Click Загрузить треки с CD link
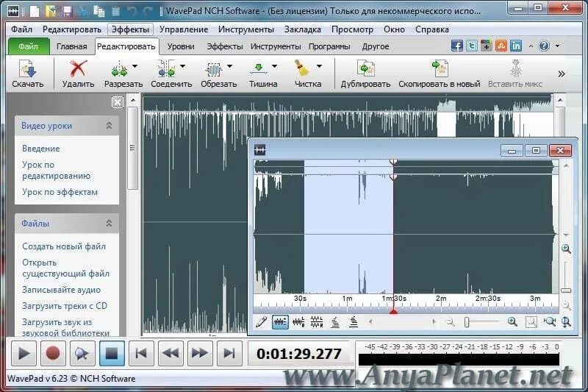588x392 pixels. [65, 306]
